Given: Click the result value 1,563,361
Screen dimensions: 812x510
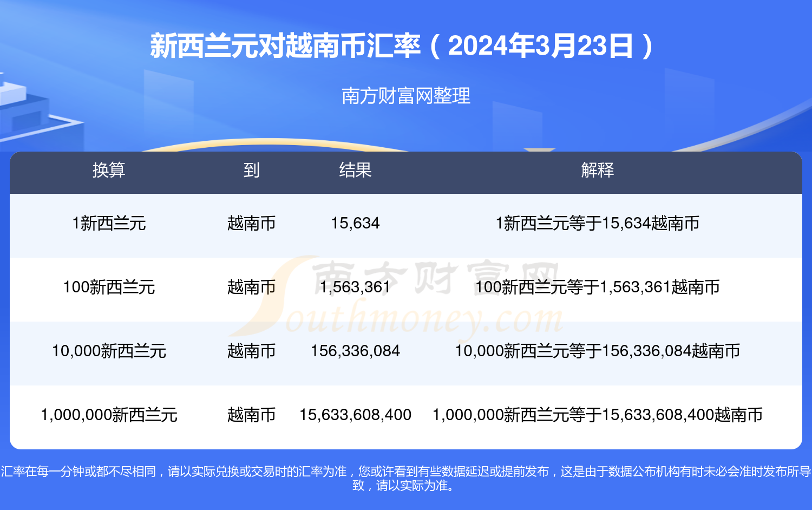Looking at the screenshot, I should point(355,287).
